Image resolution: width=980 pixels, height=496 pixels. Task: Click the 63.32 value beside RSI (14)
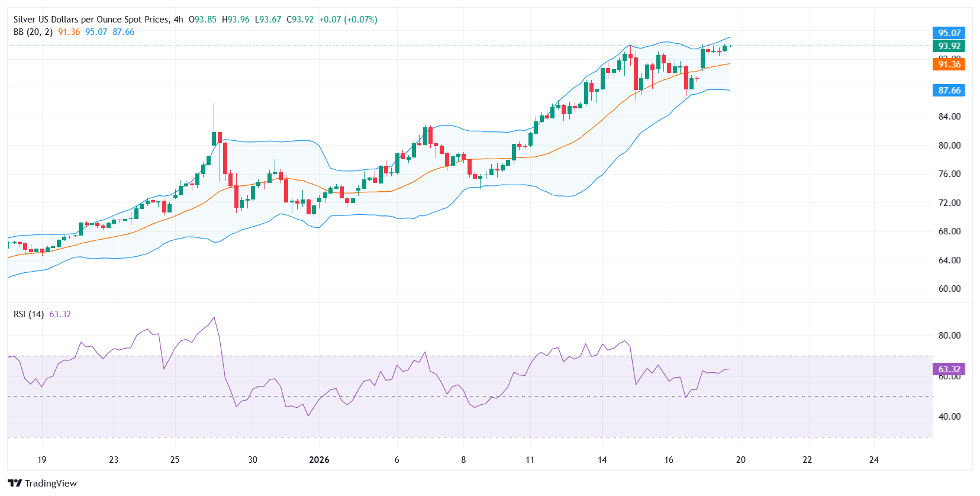coord(60,314)
